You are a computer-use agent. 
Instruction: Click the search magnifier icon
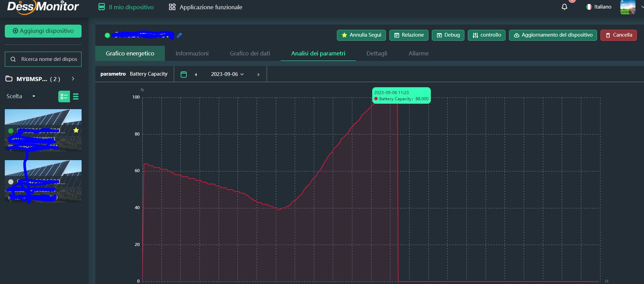tap(13, 59)
